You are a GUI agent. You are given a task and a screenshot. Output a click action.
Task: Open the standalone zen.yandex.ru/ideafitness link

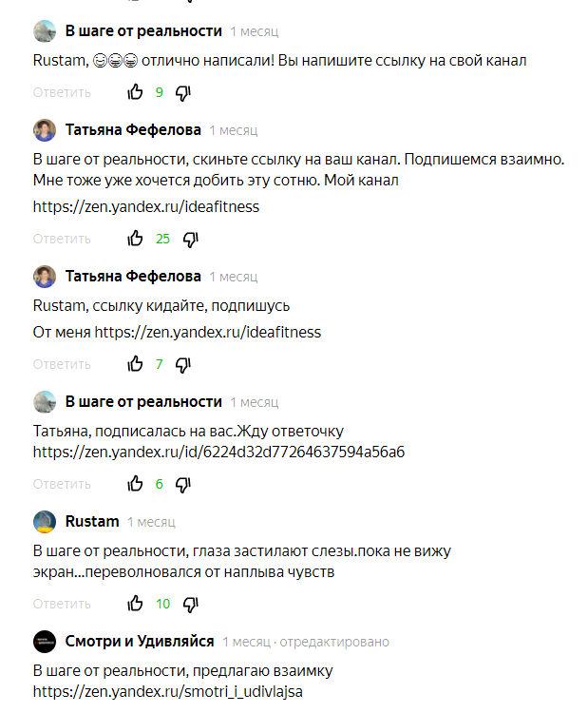coord(146,206)
